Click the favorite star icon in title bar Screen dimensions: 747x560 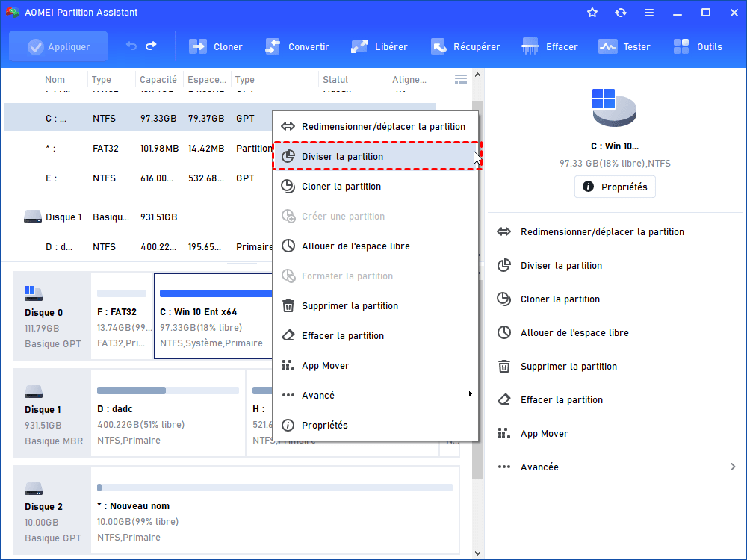[x=592, y=13]
